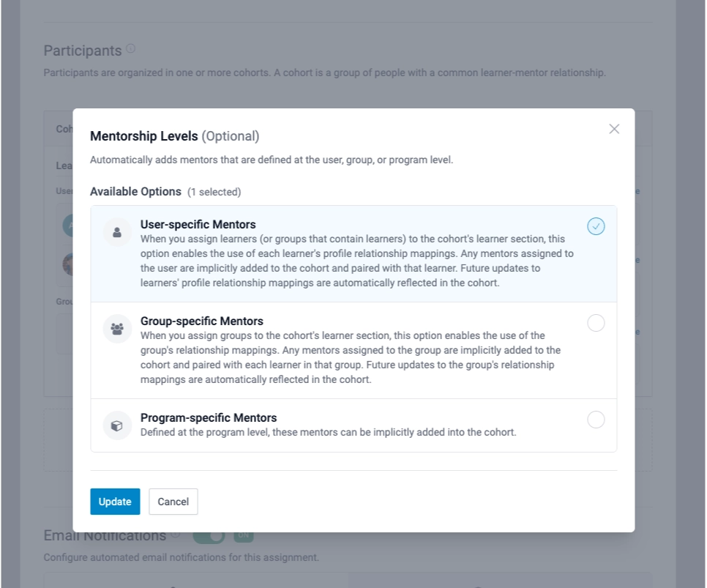Viewport: 707px width, 588px height.
Task: Click the Cancel button
Action: [173, 502]
